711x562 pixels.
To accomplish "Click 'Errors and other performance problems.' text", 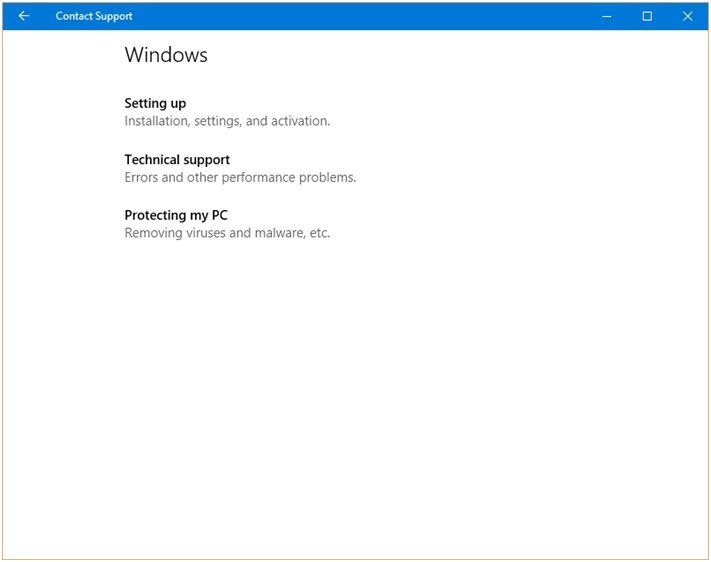I will click(240, 177).
